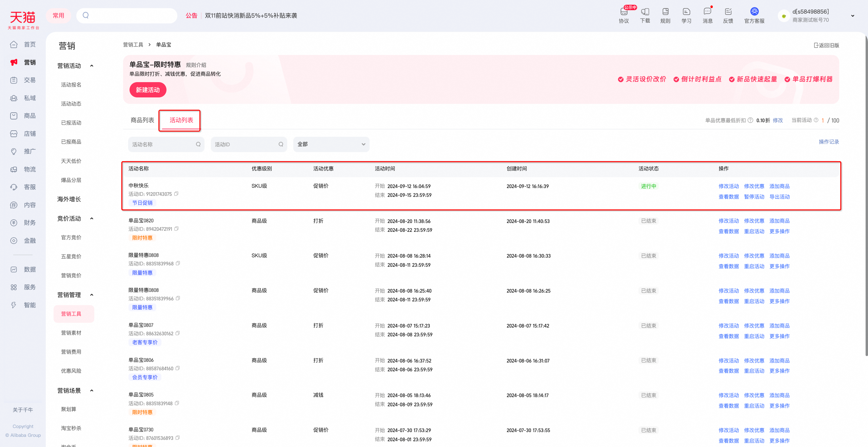
Task: Open 私域 private domain section
Action: tap(23, 98)
